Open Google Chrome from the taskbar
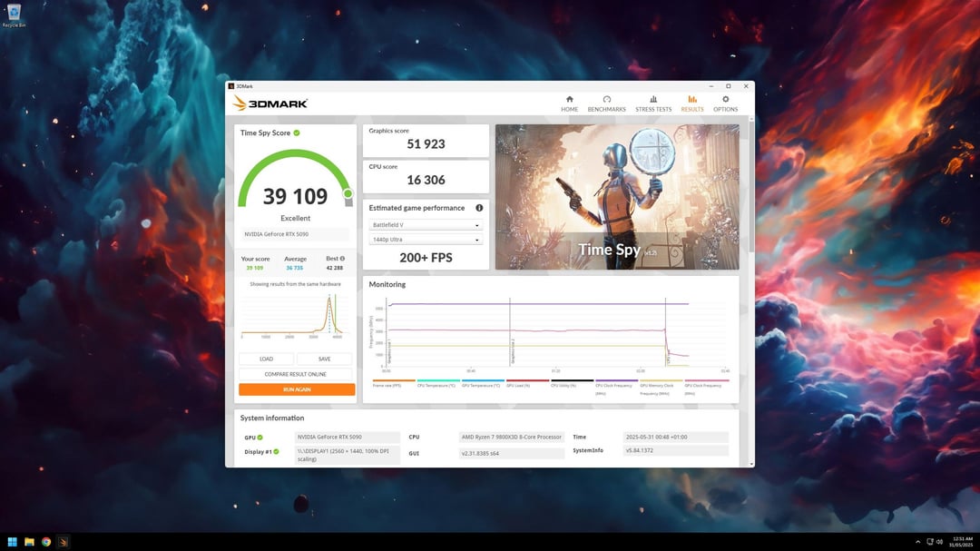Screen dimensions: 980x551 point(46,542)
